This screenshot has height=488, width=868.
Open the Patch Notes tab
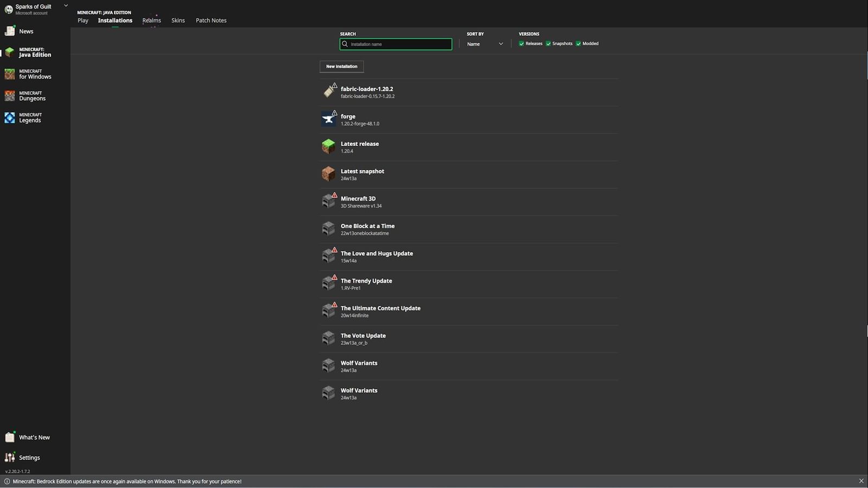point(211,20)
